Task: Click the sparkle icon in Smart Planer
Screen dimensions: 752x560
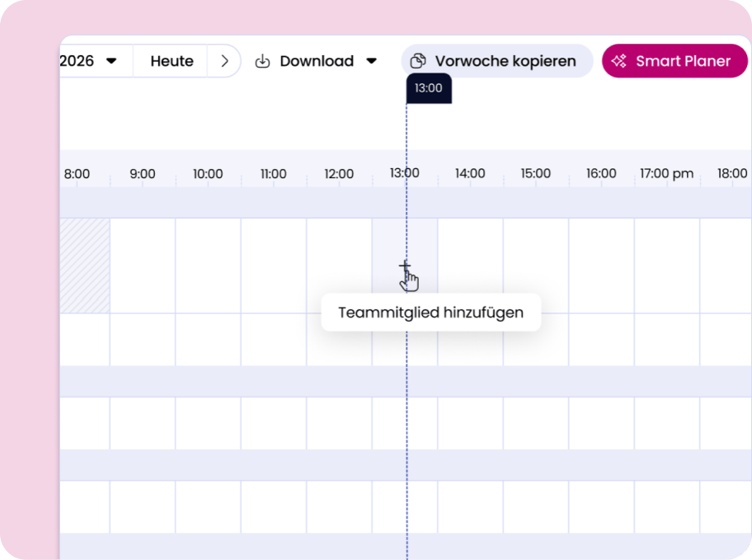Action: 618,62
